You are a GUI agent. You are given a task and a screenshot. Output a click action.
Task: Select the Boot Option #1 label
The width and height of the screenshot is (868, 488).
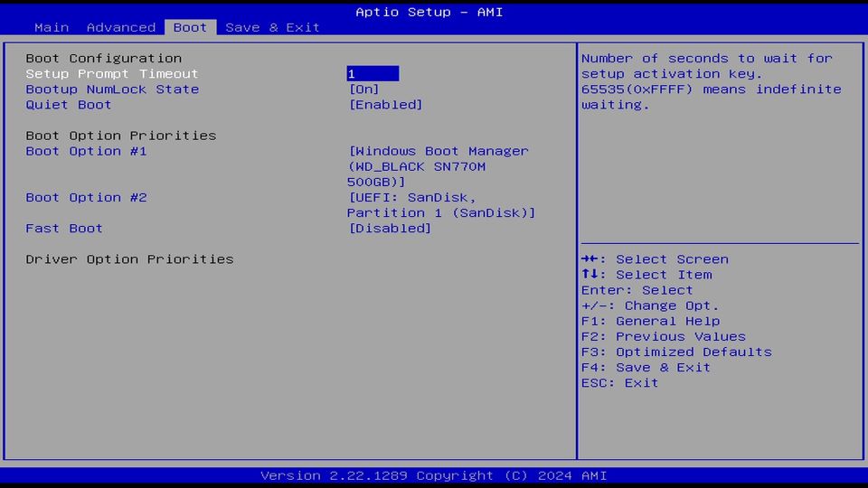coord(87,151)
